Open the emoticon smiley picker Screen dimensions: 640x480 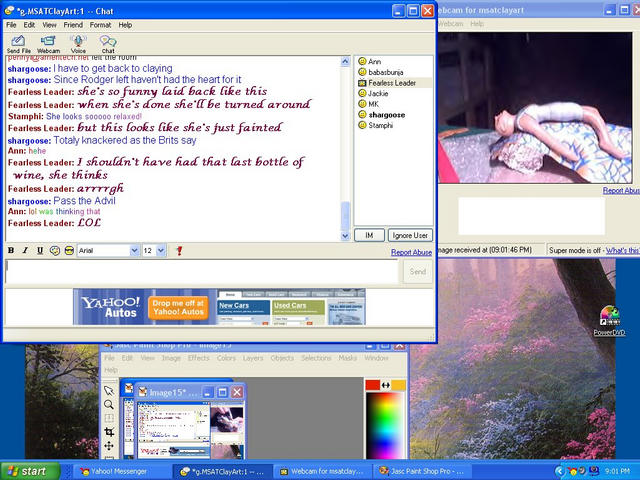tap(55, 251)
